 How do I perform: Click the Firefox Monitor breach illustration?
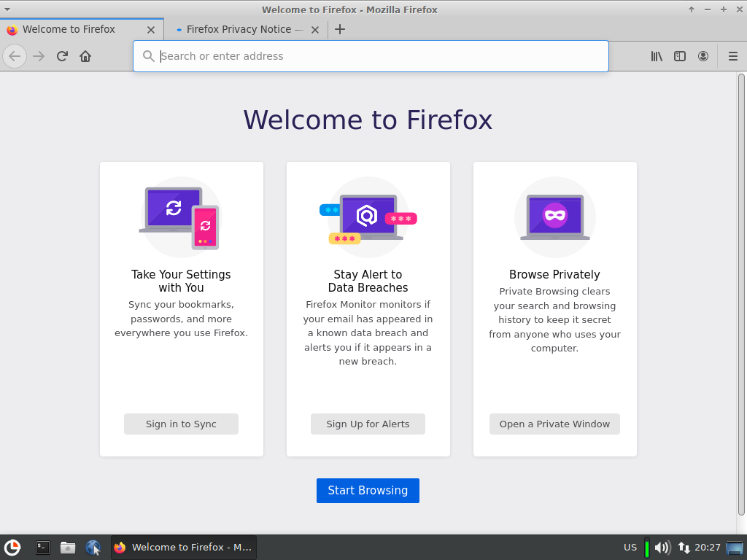pyautogui.click(x=368, y=217)
